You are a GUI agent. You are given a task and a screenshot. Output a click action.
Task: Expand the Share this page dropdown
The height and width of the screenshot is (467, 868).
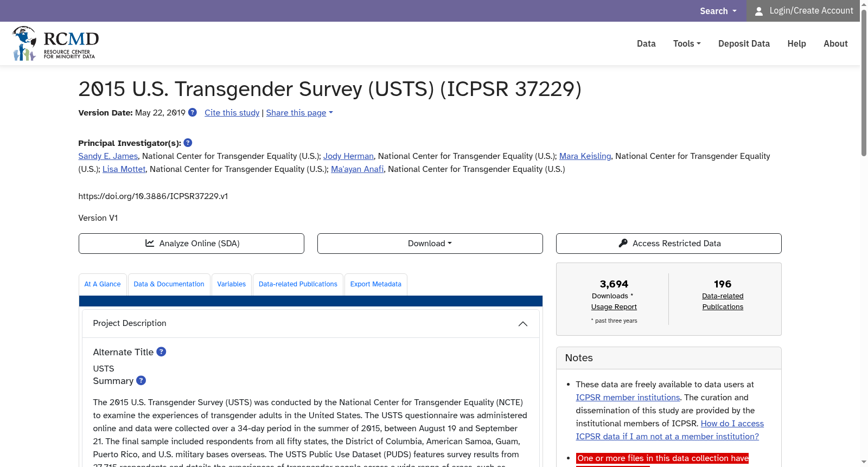pos(299,112)
